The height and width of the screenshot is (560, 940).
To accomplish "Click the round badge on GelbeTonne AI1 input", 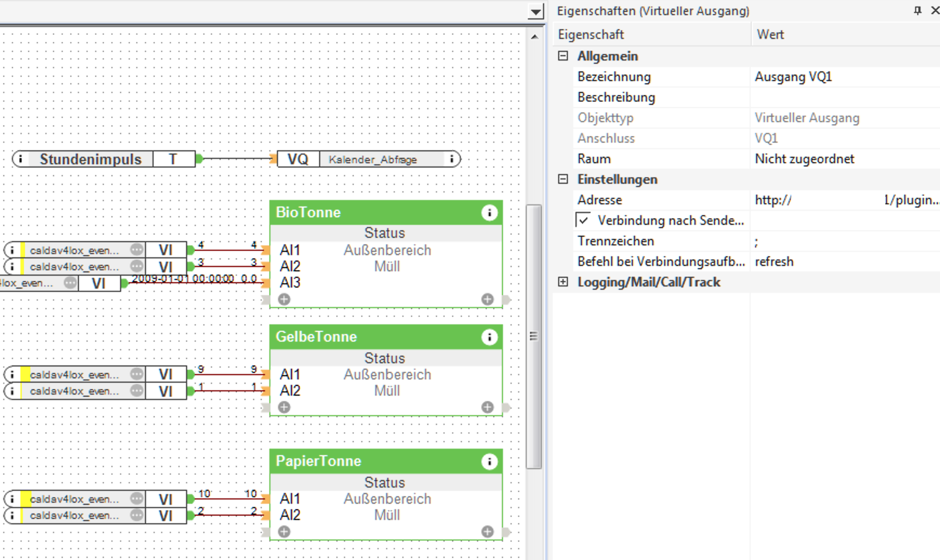I will 137,374.
